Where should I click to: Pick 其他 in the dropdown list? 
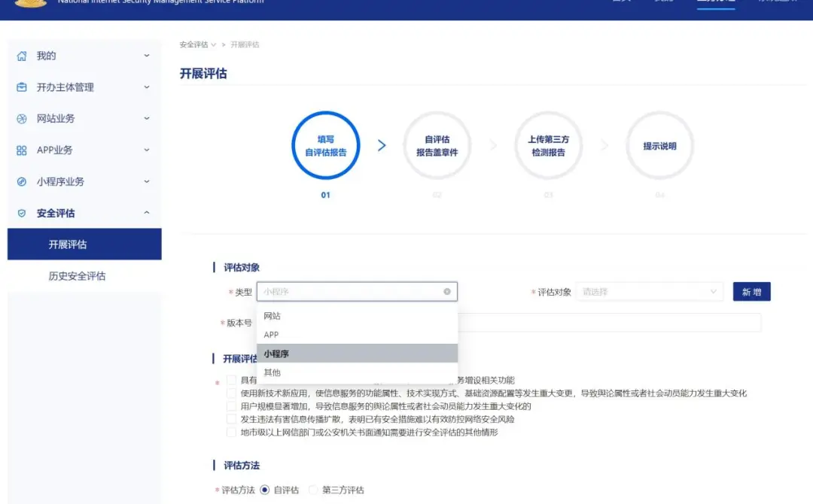[273, 373]
